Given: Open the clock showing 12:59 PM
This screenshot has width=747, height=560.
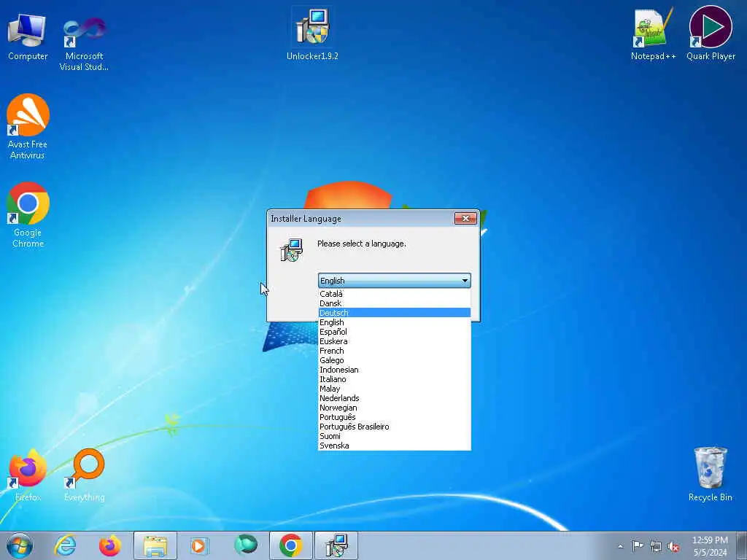Looking at the screenshot, I should pyautogui.click(x=710, y=546).
